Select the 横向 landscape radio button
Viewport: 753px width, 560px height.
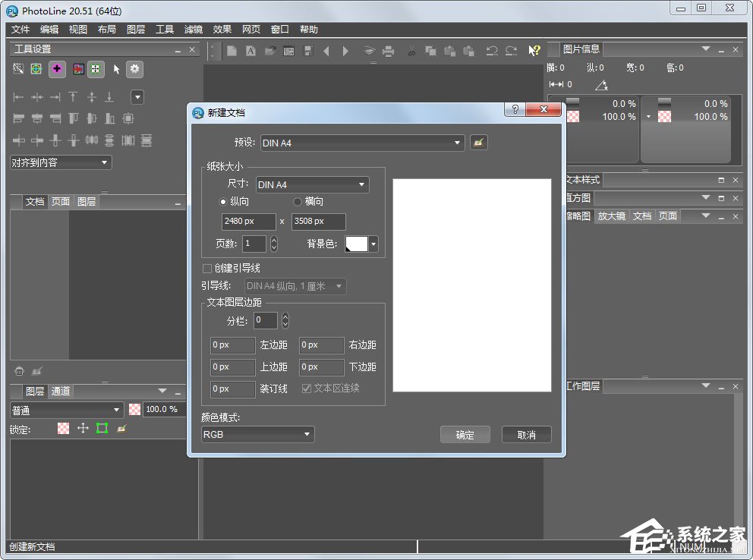point(298,202)
